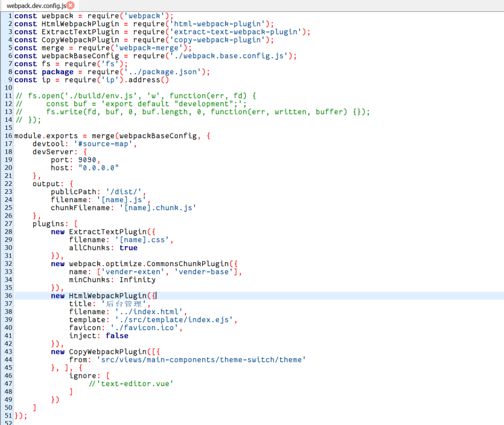Click the 'false' value after inject
Viewport: 504px width, 425px height.
(117, 336)
